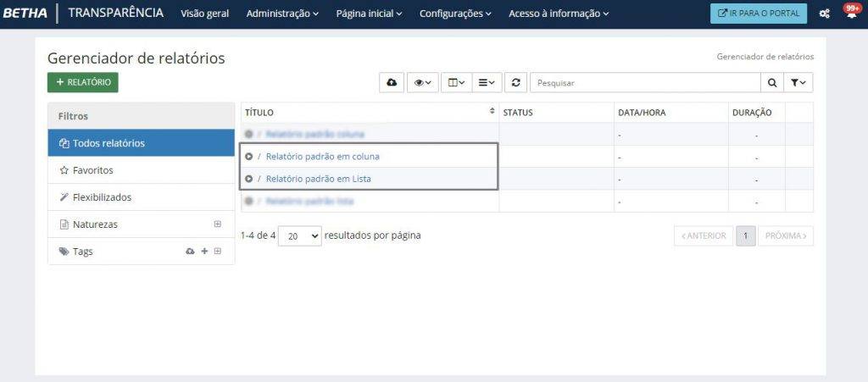Open the eye visibility dropdown
This screenshot has width=868, height=382.
coord(422,83)
